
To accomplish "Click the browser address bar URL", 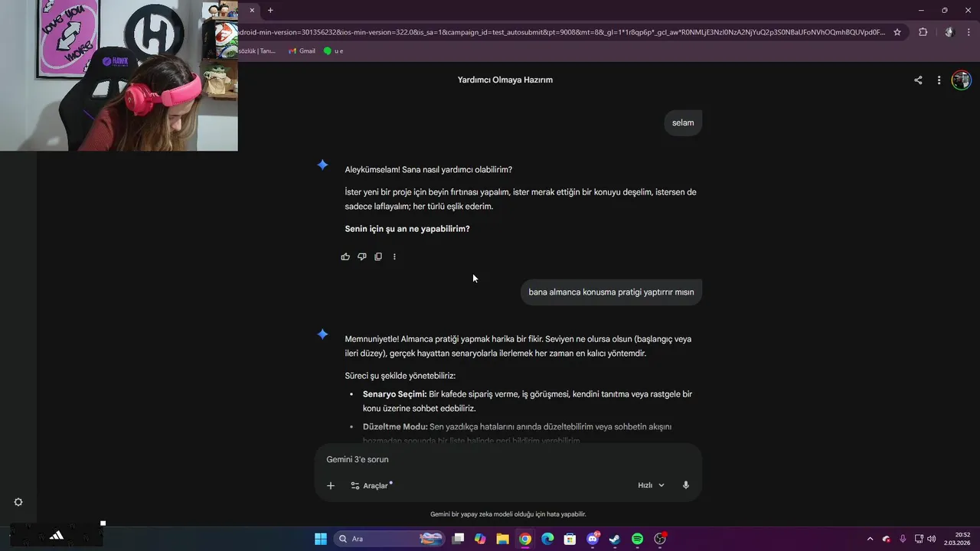I will pyautogui.click(x=563, y=32).
